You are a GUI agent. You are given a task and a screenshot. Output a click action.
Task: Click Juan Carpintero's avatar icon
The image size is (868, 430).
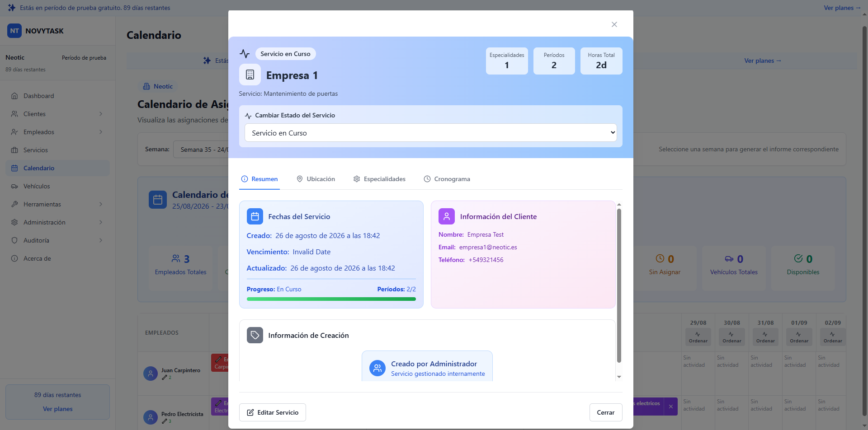151,374
